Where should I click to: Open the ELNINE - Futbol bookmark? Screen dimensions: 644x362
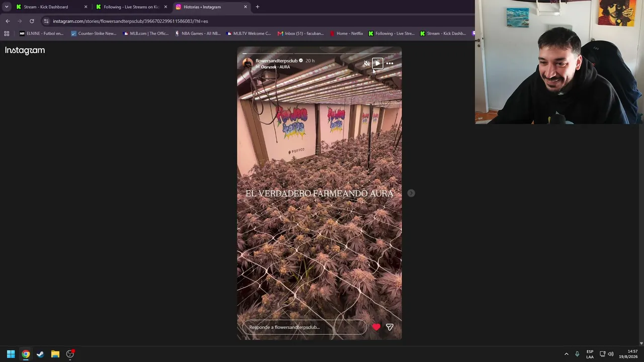tap(41, 34)
